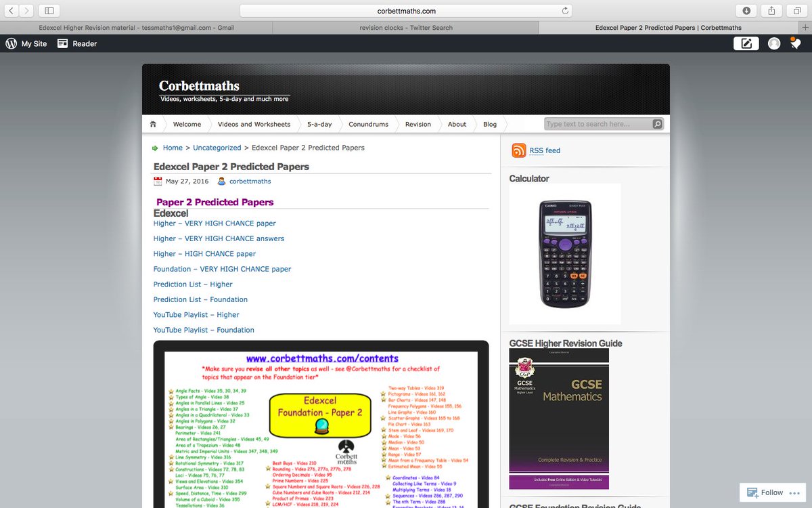
Task: Click the GCSE Higher Revision Guide heading
Action: [566, 343]
